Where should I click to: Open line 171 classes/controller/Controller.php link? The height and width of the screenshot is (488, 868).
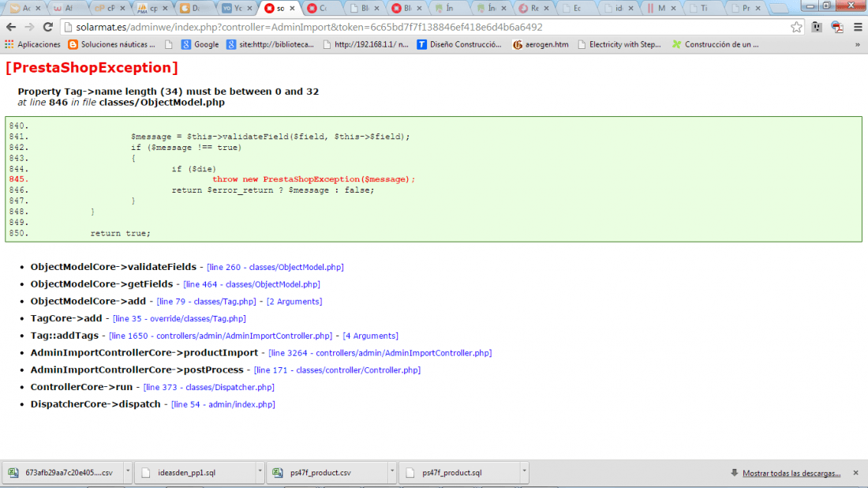click(x=337, y=370)
